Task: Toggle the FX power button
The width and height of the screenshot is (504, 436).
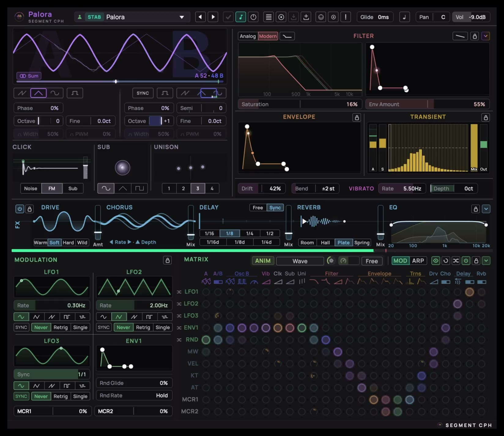Action: click(x=20, y=209)
